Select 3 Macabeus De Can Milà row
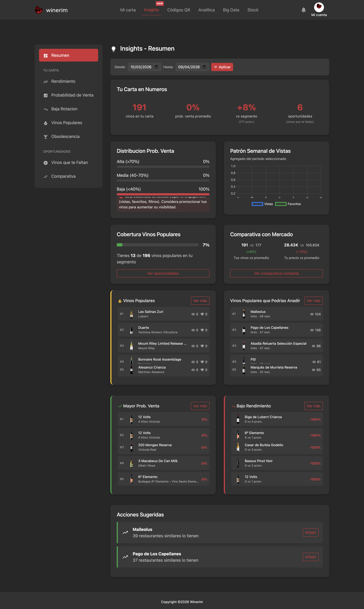The image size is (364, 609). coord(163,463)
